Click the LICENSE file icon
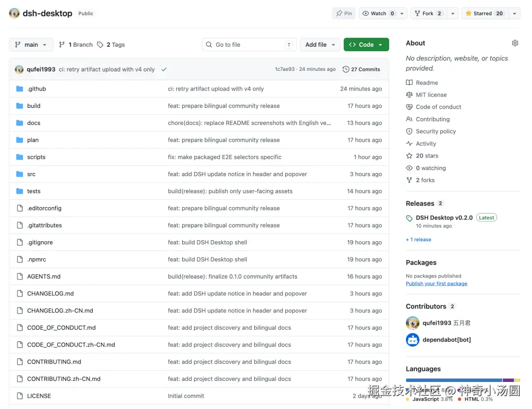The width and height of the screenshot is (532, 409). coord(20,396)
